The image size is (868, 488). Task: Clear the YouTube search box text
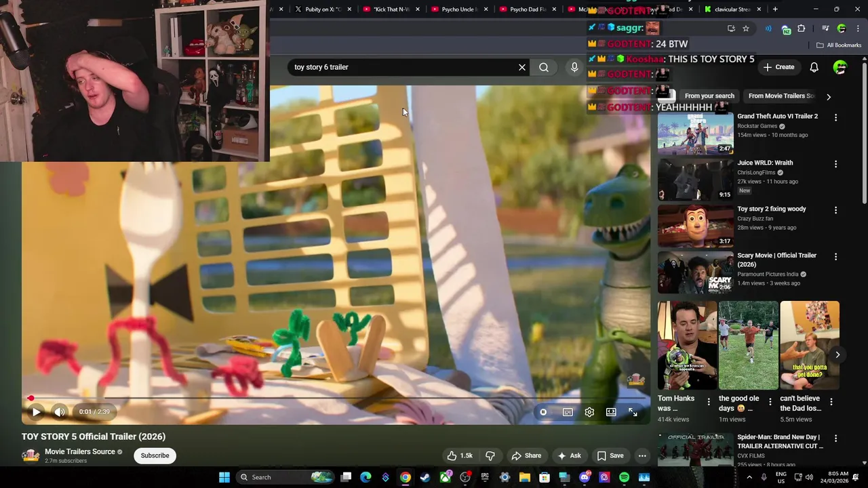(522, 67)
